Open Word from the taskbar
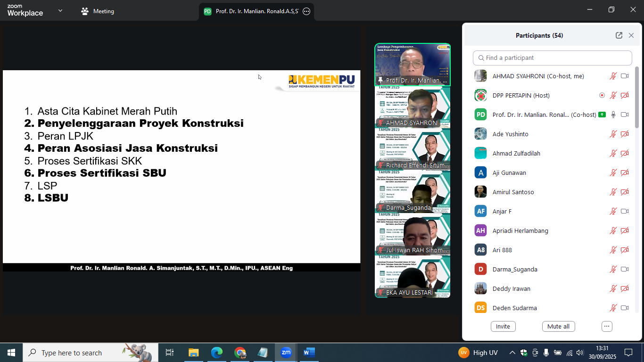 309,353
